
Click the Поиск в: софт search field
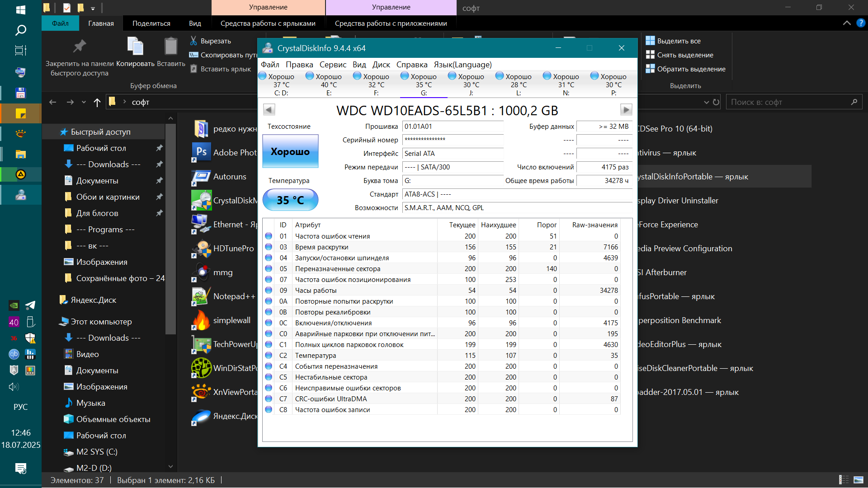click(x=789, y=102)
